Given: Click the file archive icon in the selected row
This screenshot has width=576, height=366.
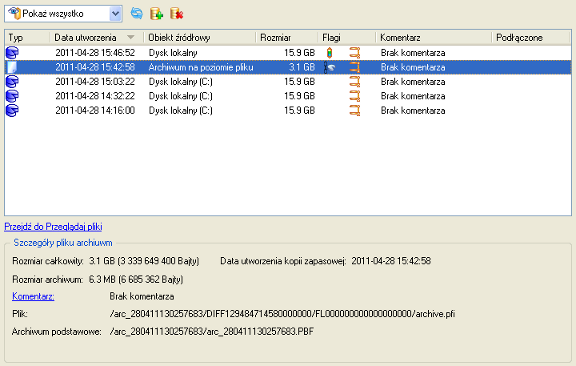Looking at the screenshot, I should click(12, 67).
